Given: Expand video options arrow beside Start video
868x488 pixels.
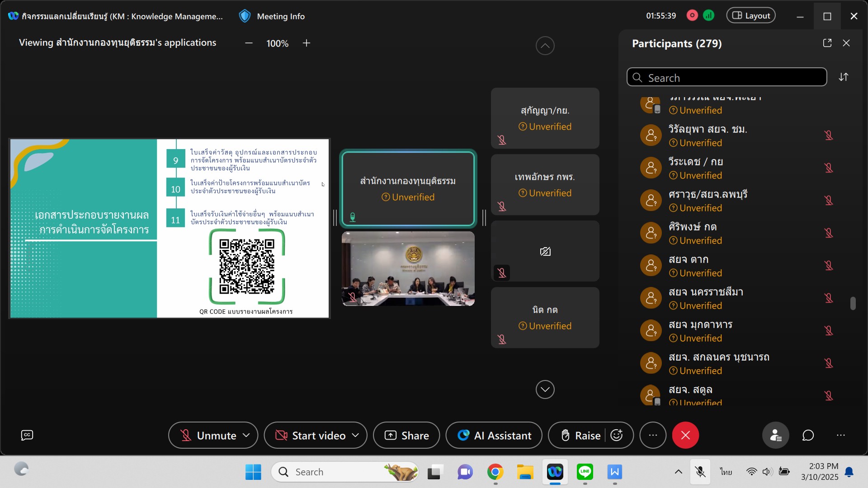Looking at the screenshot, I should (x=355, y=435).
